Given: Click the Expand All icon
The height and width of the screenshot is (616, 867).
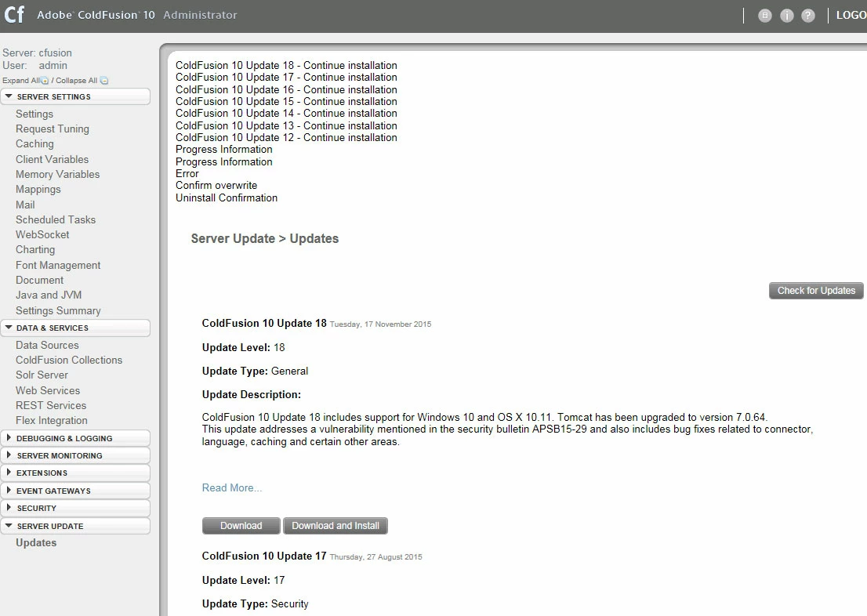Looking at the screenshot, I should [x=45, y=81].
